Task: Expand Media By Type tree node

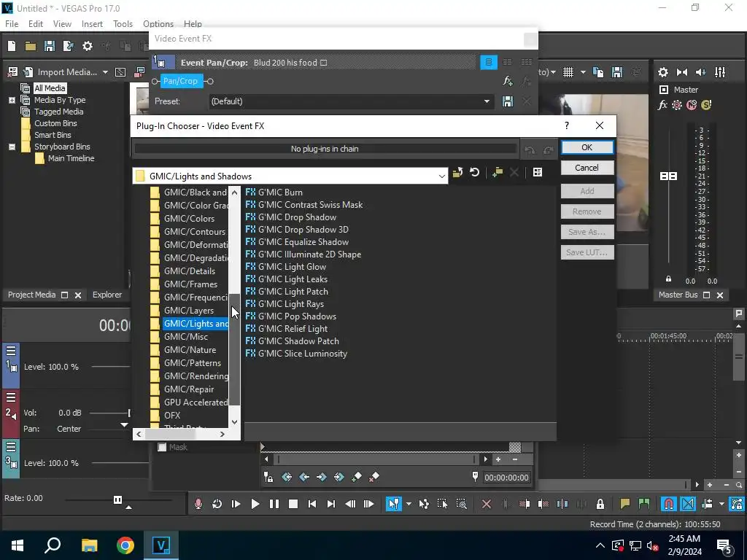Action: point(12,100)
